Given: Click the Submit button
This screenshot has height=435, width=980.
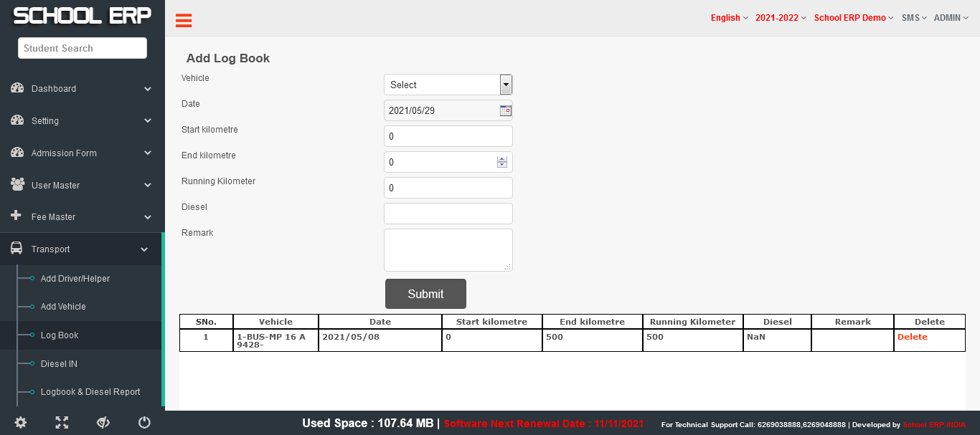Looking at the screenshot, I should click(425, 294).
